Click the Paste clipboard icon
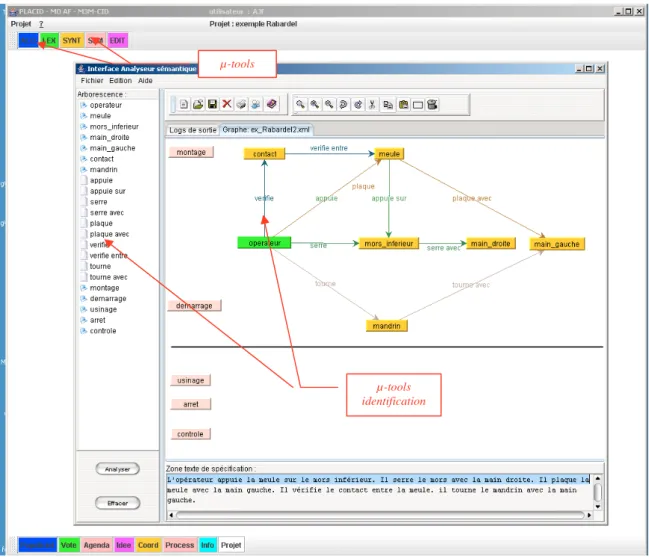The width and height of the screenshot is (649, 557). pos(403,105)
